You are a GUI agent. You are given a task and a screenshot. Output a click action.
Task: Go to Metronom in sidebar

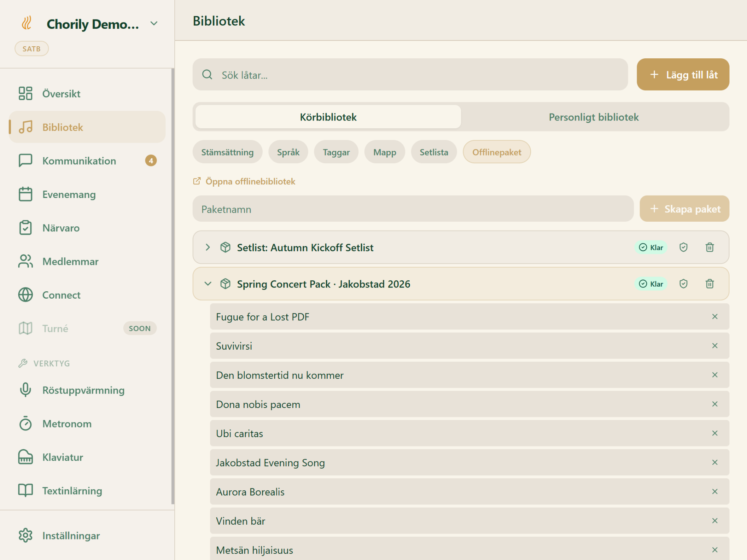pyautogui.click(x=87, y=423)
